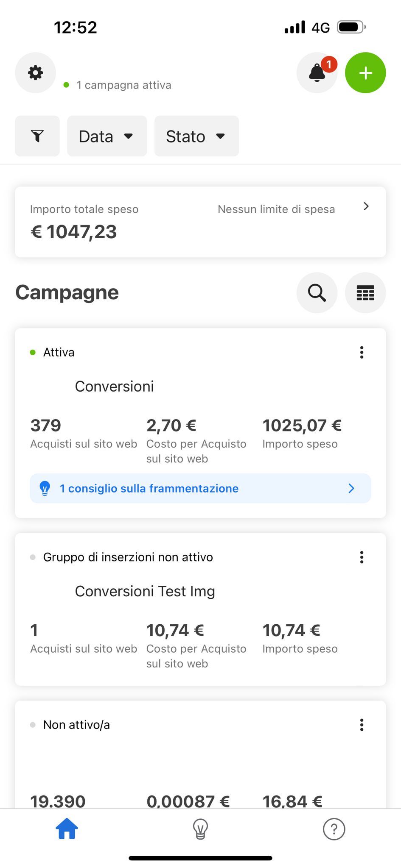Viewport: 401px width, 868px height.
Task: Open the frammentazione advice banner
Action: click(x=200, y=488)
